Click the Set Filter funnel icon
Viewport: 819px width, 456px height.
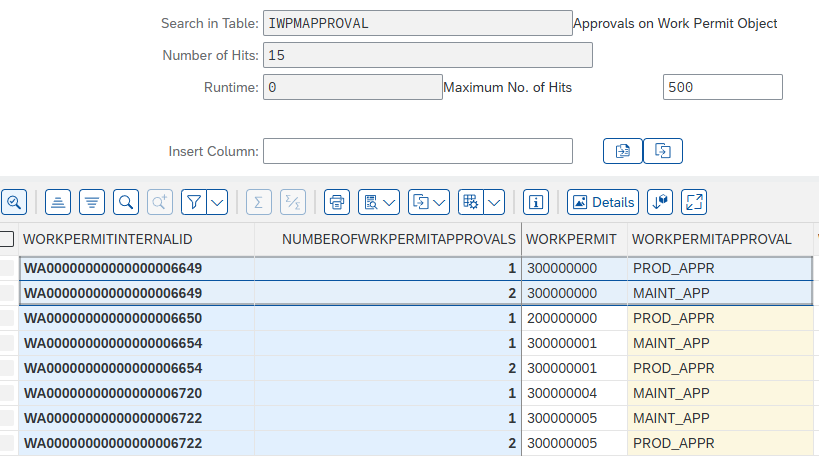[194, 202]
